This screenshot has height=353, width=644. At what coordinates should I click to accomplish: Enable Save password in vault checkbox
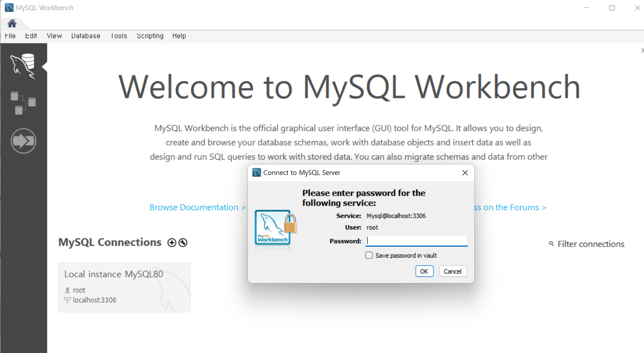[x=369, y=255]
